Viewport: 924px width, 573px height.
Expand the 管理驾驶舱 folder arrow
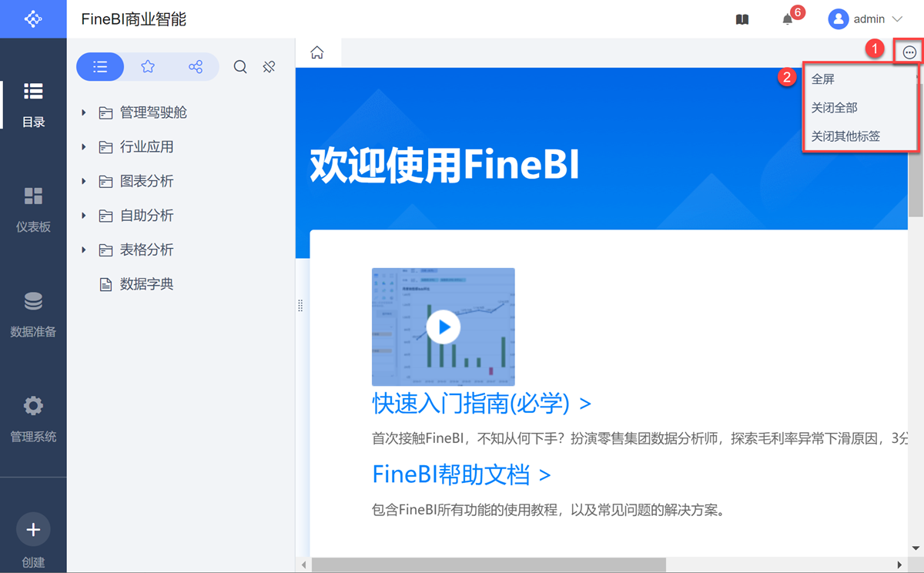[84, 113]
